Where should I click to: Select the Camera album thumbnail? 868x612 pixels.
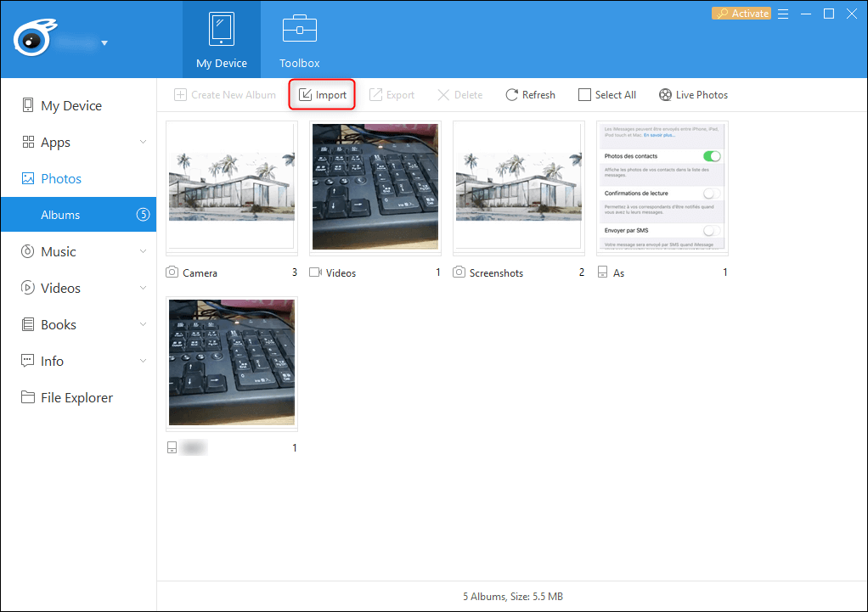(231, 188)
